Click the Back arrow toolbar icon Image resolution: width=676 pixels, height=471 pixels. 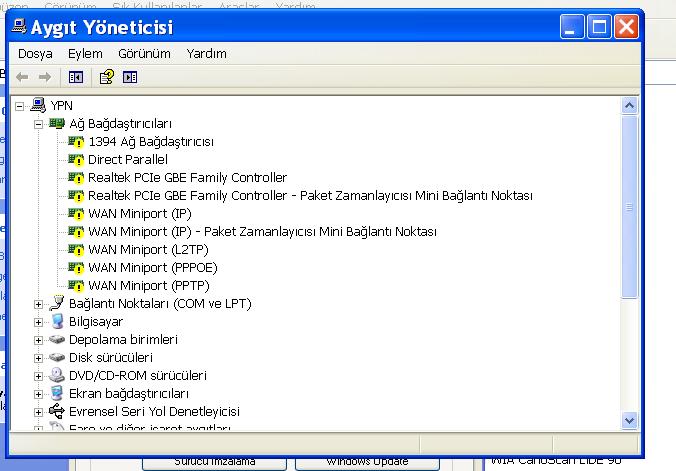[x=22, y=78]
